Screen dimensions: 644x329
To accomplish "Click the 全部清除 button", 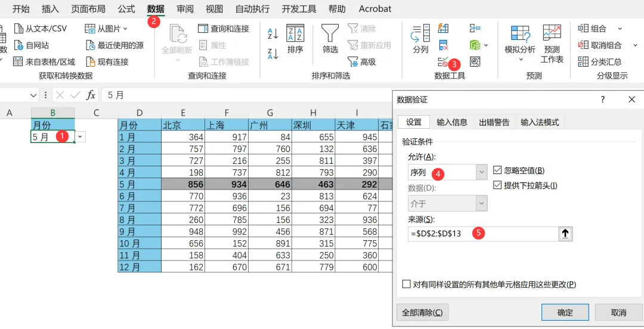I will point(423,312).
